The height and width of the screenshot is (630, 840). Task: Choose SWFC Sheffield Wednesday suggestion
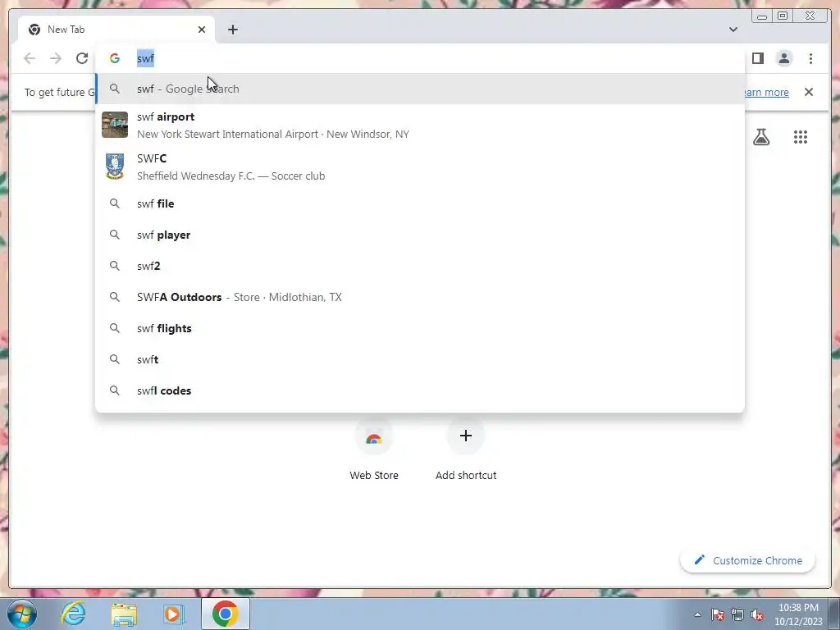(420, 167)
